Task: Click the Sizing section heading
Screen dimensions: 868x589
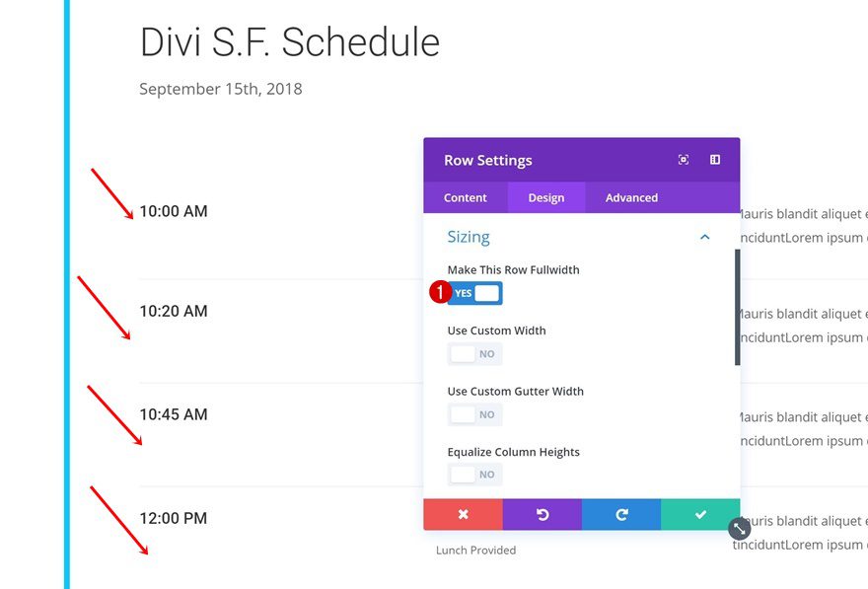Action: 469,237
